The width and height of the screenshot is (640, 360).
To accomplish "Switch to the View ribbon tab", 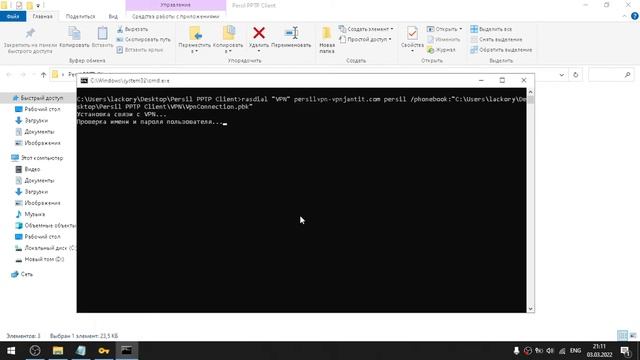I will (x=113, y=16).
